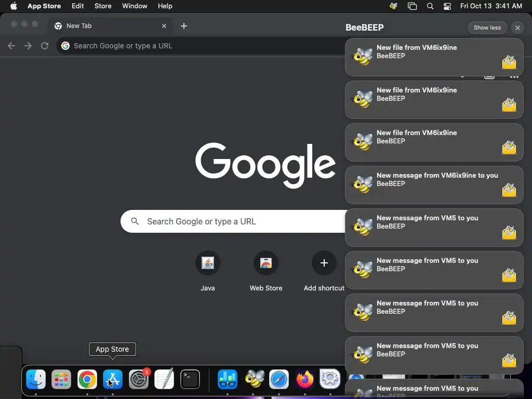This screenshot has width=532, height=399.
Task: Open a new Chrome tab with plus
Action: (184, 26)
